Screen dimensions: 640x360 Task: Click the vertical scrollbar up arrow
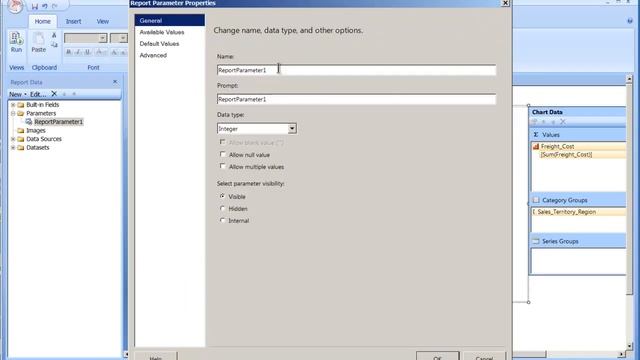[629, 78]
